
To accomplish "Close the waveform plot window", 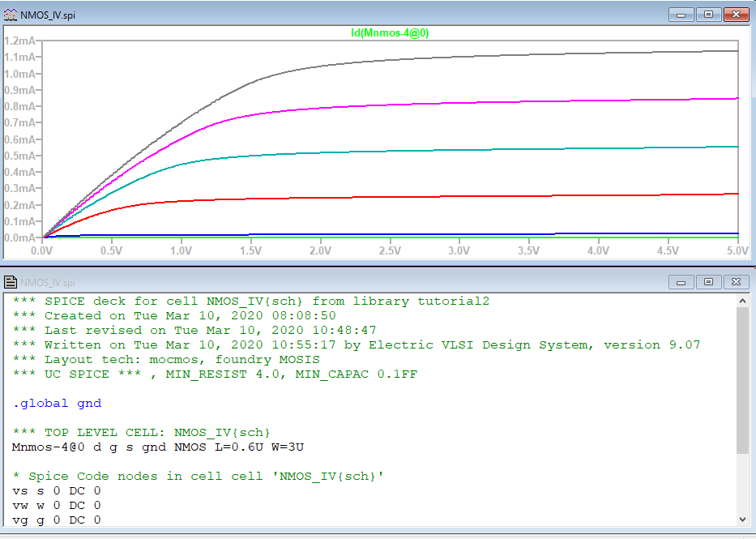I will (736, 15).
